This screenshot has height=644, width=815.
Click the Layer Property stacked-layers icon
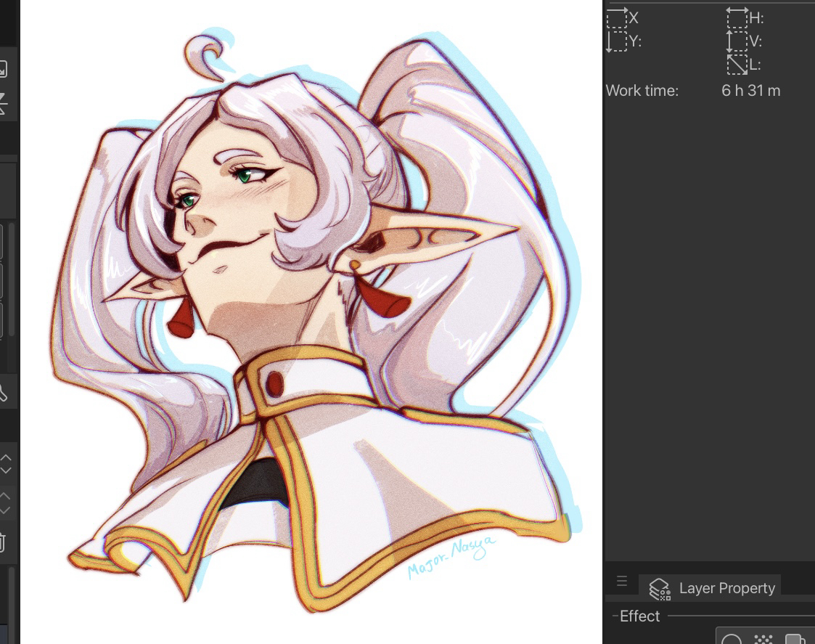pos(659,589)
